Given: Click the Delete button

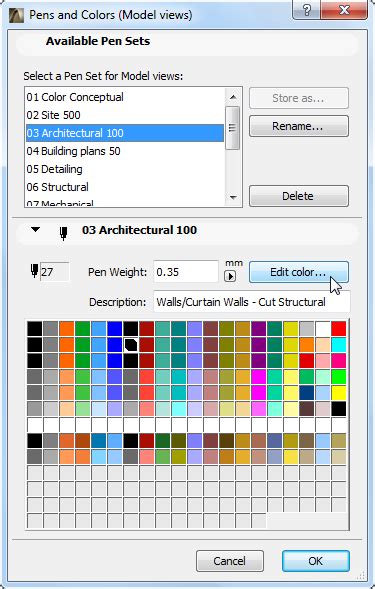Looking at the screenshot, I should point(299,196).
